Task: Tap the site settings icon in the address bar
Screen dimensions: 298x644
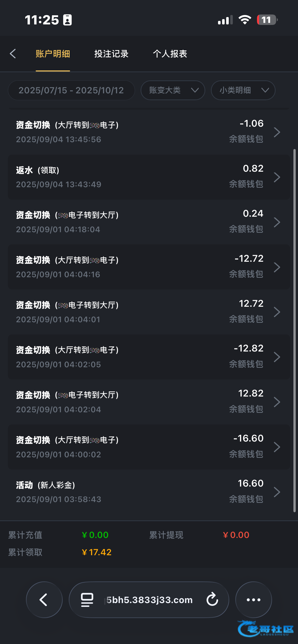Action: tap(87, 600)
